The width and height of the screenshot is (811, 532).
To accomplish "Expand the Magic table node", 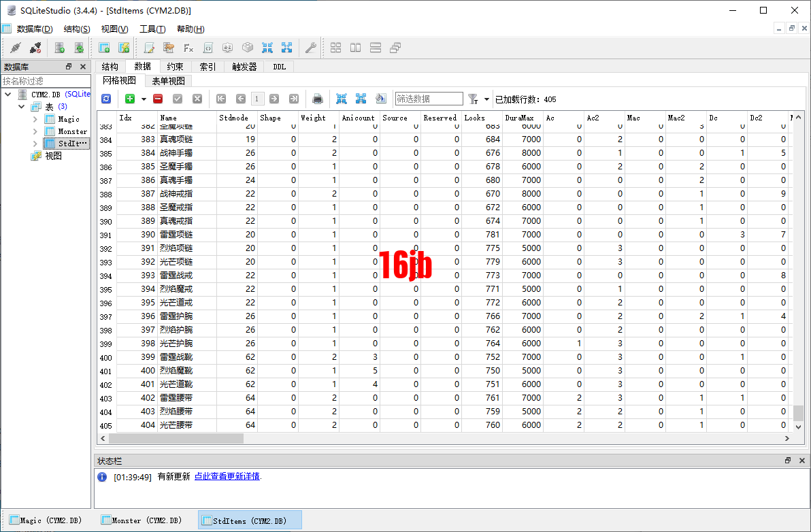I will pyautogui.click(x=35, y=119).
